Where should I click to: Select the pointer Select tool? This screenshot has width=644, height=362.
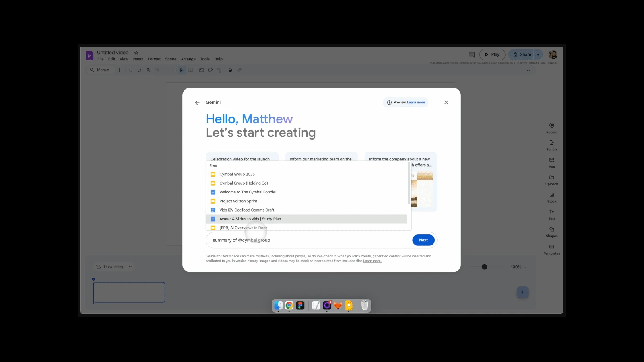(x=182, y=70)
